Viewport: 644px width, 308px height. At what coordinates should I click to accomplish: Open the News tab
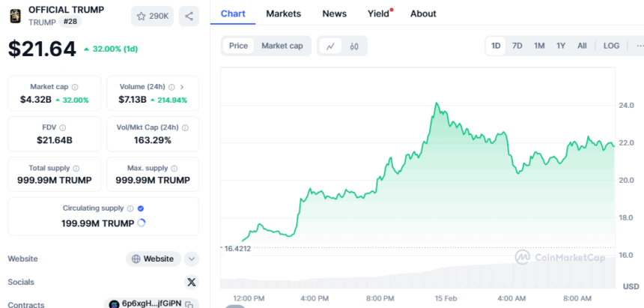(334, 13)
